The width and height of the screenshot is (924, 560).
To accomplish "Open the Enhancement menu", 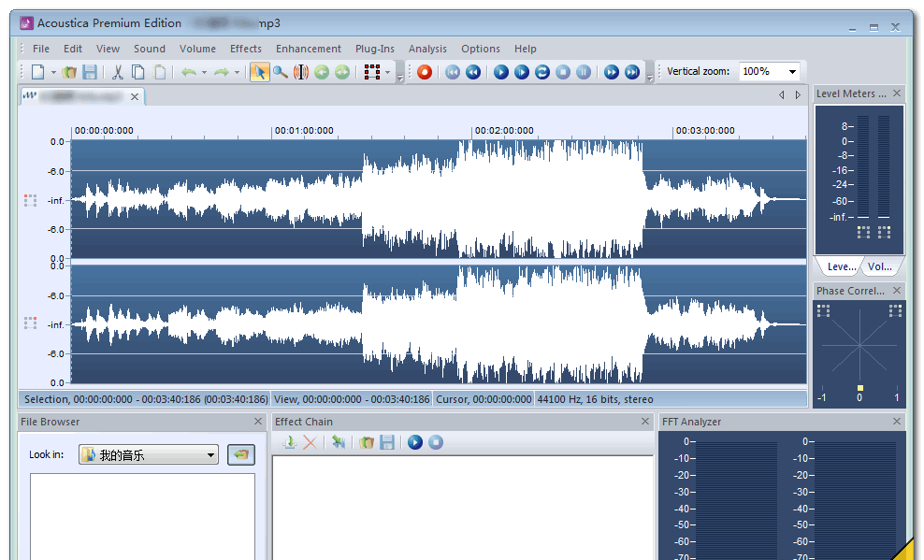I will pyautogui.click(x=309, y=49).
